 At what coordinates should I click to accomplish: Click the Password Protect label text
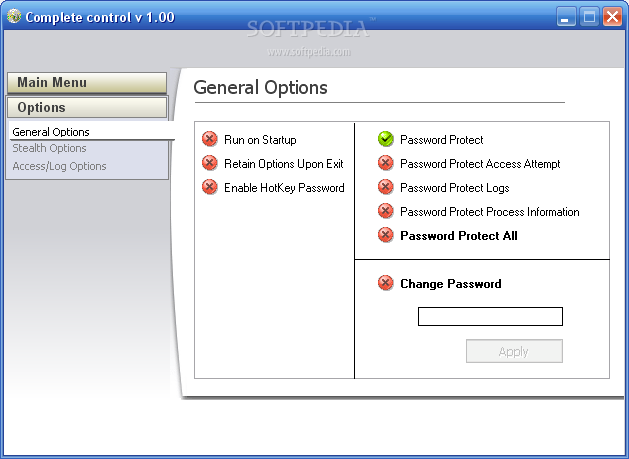(x=442, y=140)
